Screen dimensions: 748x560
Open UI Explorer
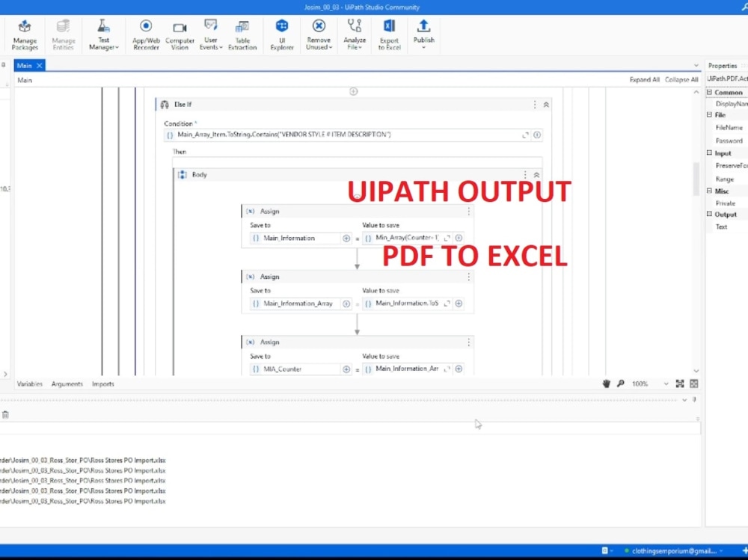pos(282,35)
